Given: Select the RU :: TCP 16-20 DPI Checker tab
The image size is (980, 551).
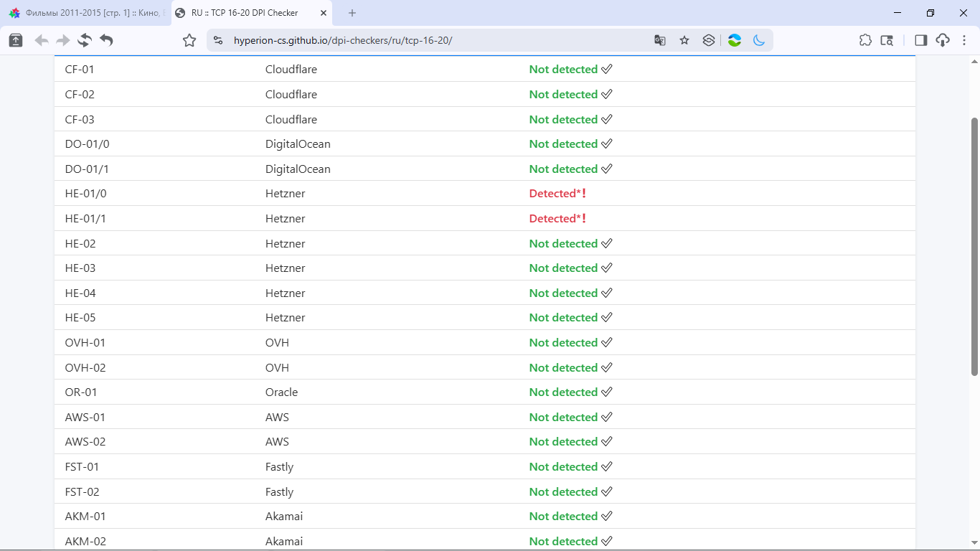Looking at the screenshot, I should click(252, 13).
